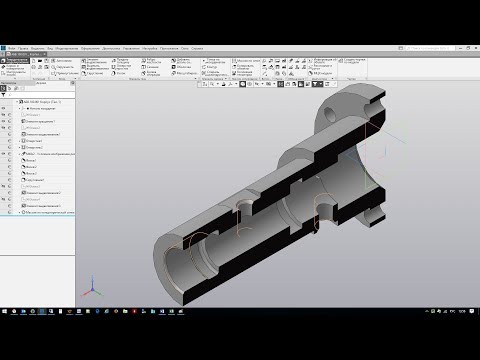Select the Прямоугольник rectangle tool

65,73
